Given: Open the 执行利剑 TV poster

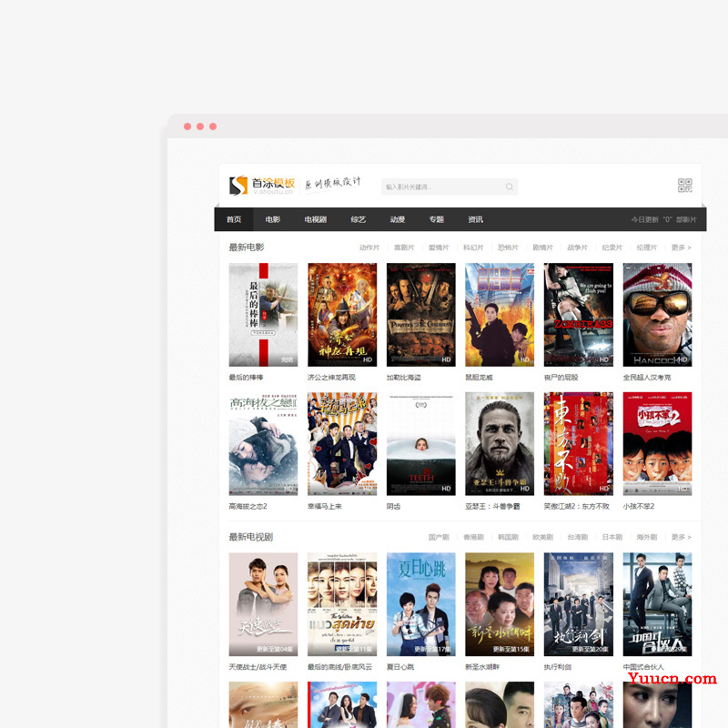Looking at the screenshot, I should pos(579,604).
